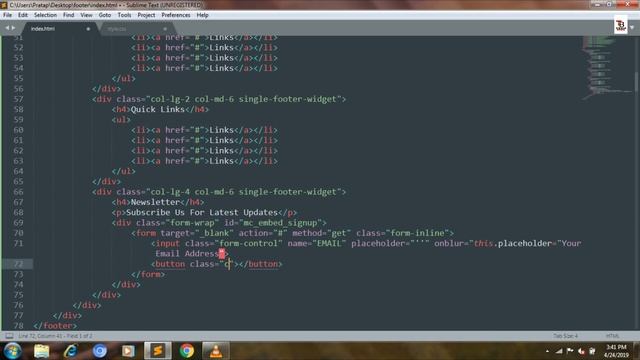Click the word 'Newsletter' on line 67
640x360 pixels.
click(155, 202)
